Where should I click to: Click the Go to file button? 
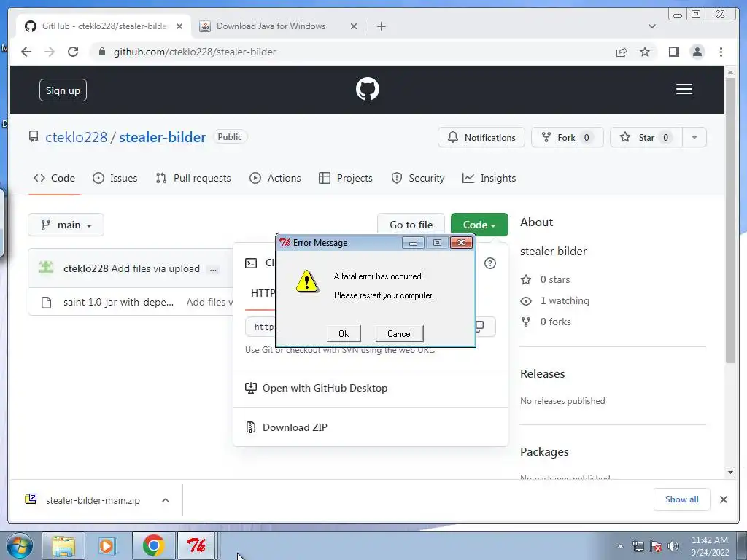pyautogui.click(x=411, y=225)
